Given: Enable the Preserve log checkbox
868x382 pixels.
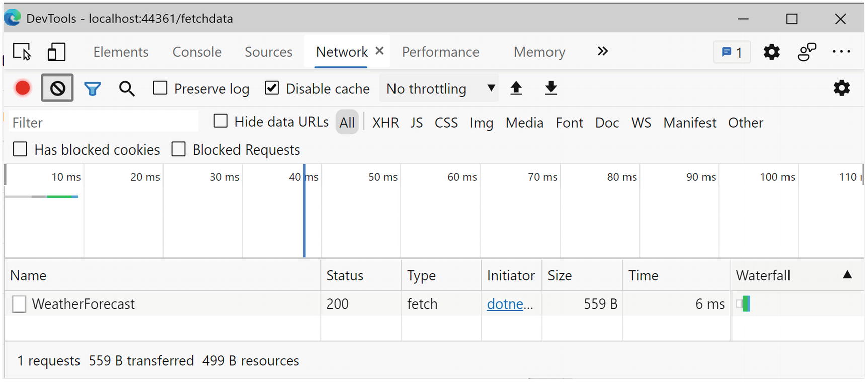Looking at the screenshot, I should coord(160,88).
